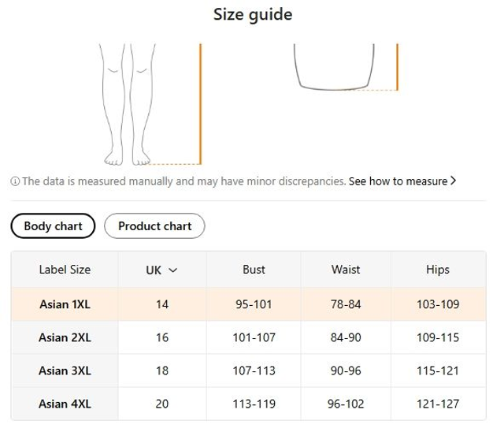Expand the UK size region dropdown
This screenshot has height=447, width=504.
pyautogui.click(x=161, y=270)
